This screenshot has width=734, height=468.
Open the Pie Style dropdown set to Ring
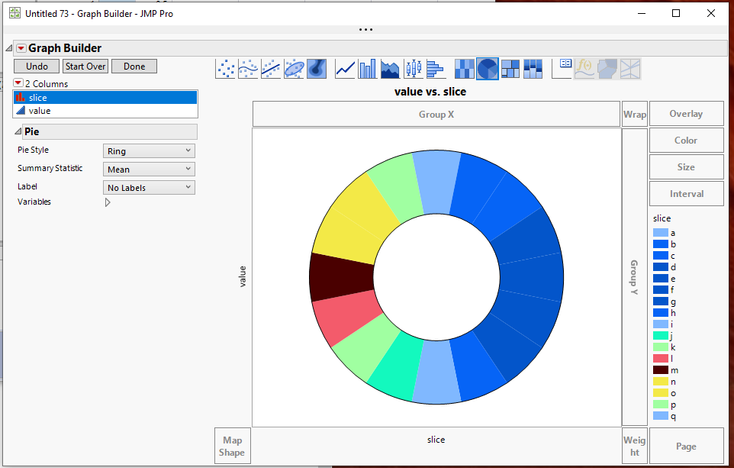tap(149, 151)
